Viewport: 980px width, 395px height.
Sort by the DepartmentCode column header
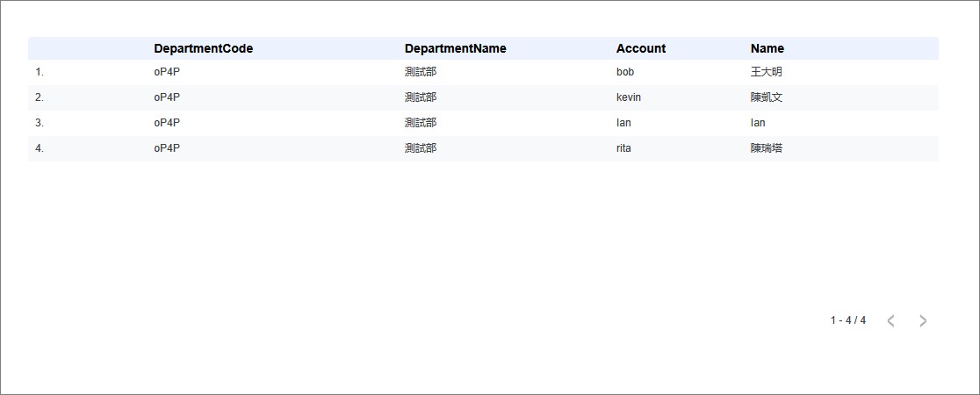[203, 48]
